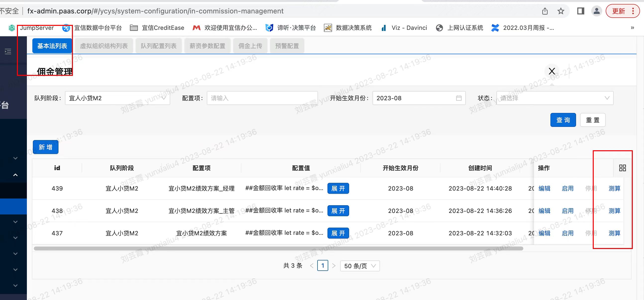The image size is (644, 300).
Task: Click 测算 for row 437
Action: pyautogui.click(x=614, y=233)
